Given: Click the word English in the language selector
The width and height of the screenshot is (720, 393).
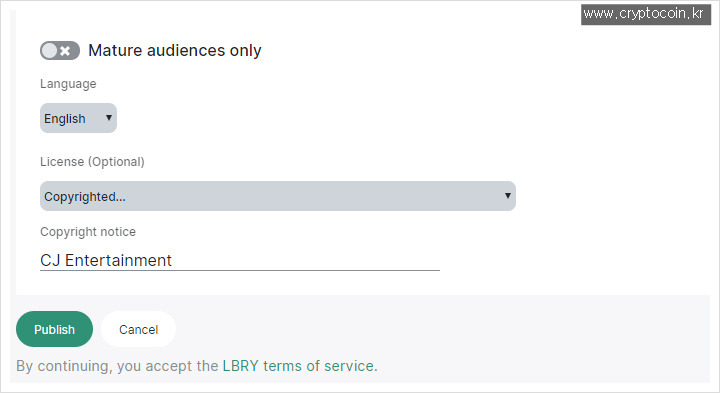Looking at the screenshot, I should click(65, 118).
